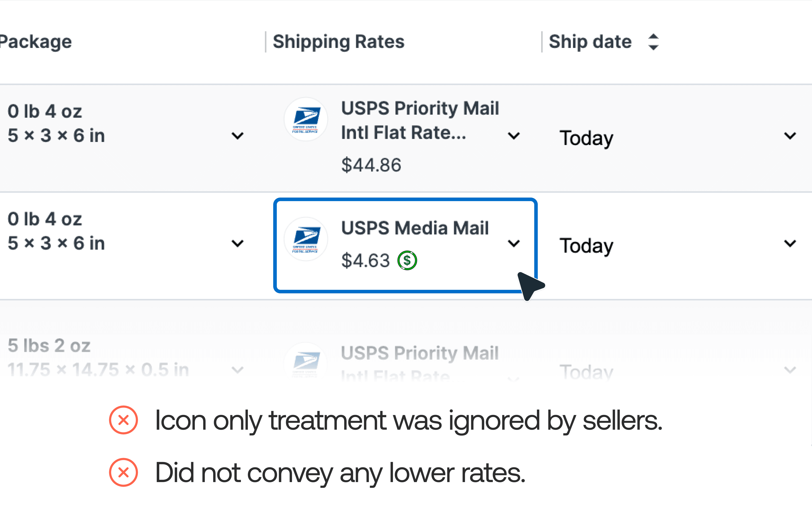Expand package dropdown in the first row
Viewport: 812px width, 507px height.
pyautogui.click(x=237, y=136)
